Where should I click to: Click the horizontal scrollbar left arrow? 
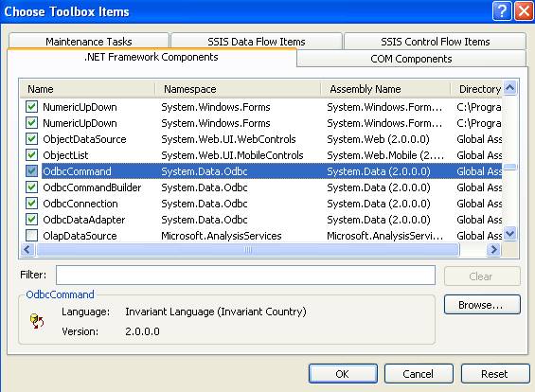pos(27,250)
